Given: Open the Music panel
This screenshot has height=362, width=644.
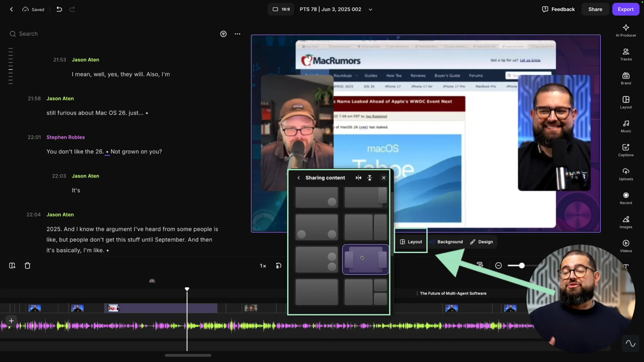Looking at the screenshot, I should 626,126.
